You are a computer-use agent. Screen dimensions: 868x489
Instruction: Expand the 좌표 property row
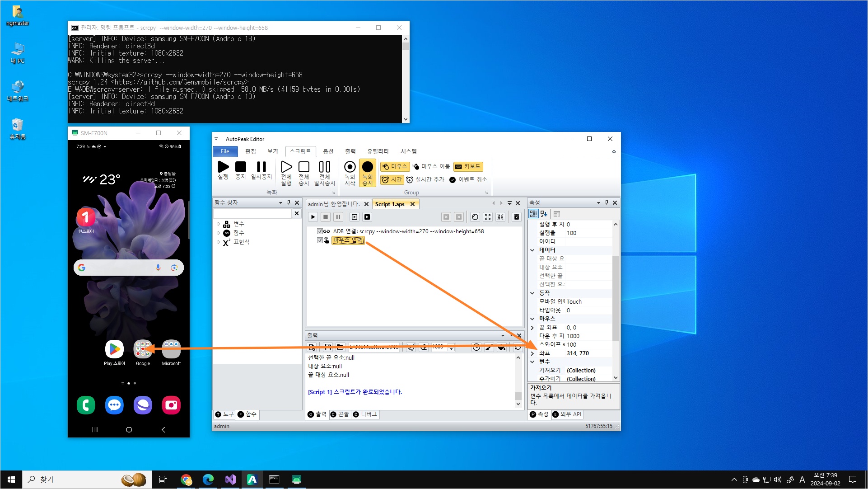(532, 353)
